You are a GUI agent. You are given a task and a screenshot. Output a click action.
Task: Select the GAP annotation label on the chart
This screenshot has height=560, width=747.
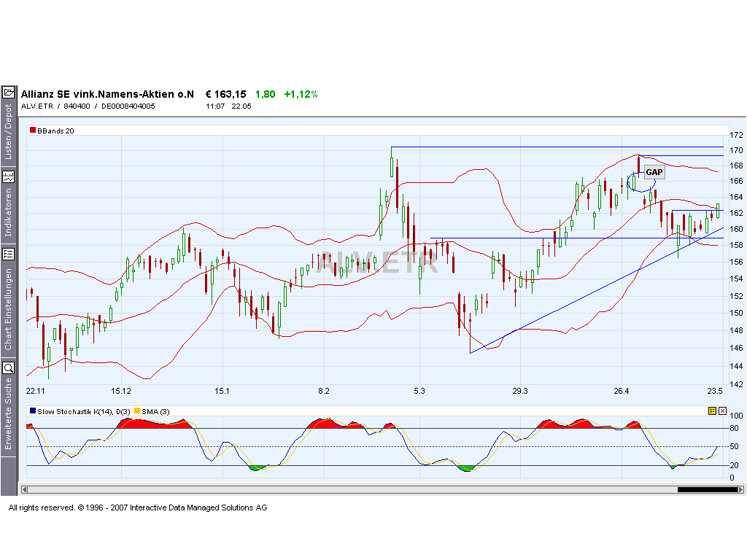pos(654,172)
